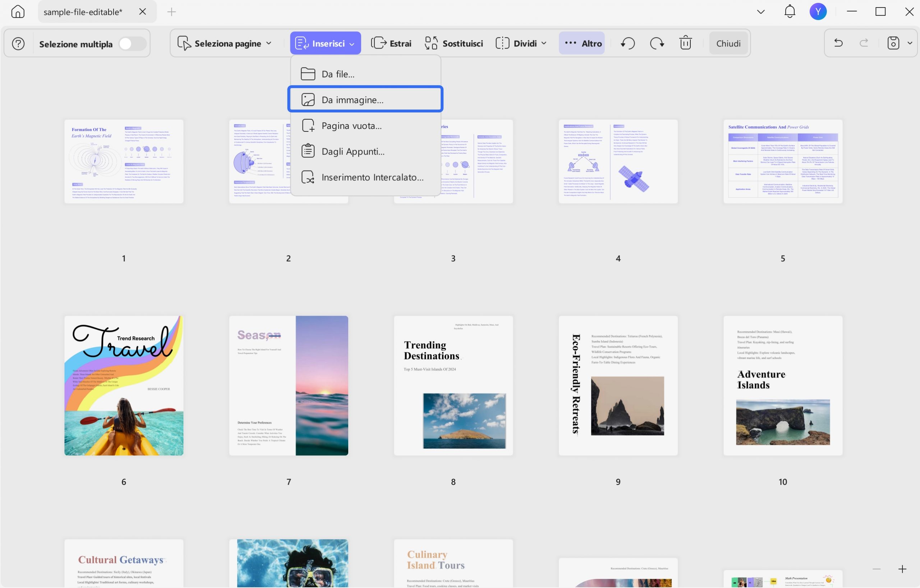
Task: Click the undo arrow icon
Action: coord(838,43)
